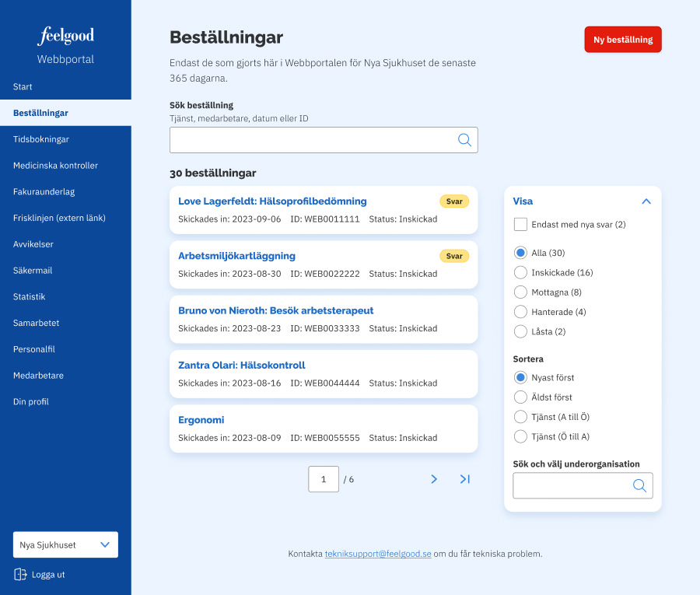
Task: Sort by 'Tjänst (A till Ö)'
Action: [x=520, y=417]
